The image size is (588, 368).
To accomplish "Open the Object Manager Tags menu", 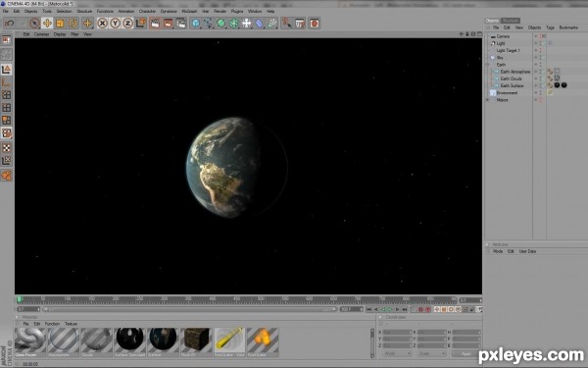I will (550, 27).
